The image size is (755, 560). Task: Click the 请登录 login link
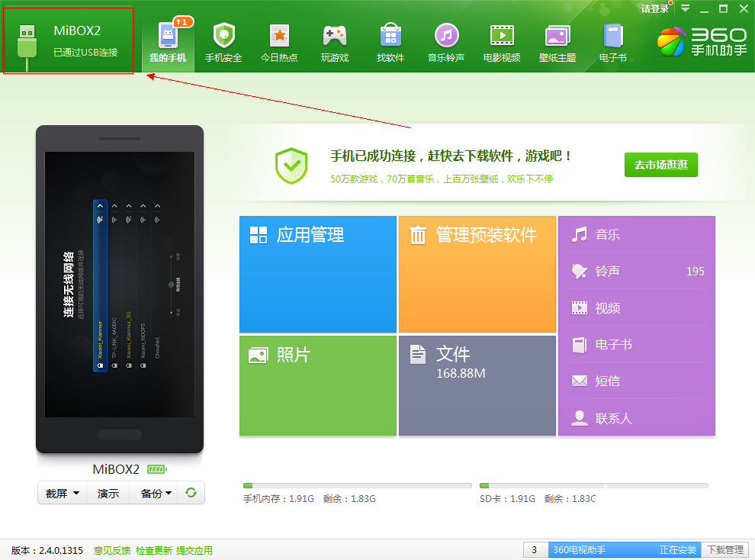655,8
